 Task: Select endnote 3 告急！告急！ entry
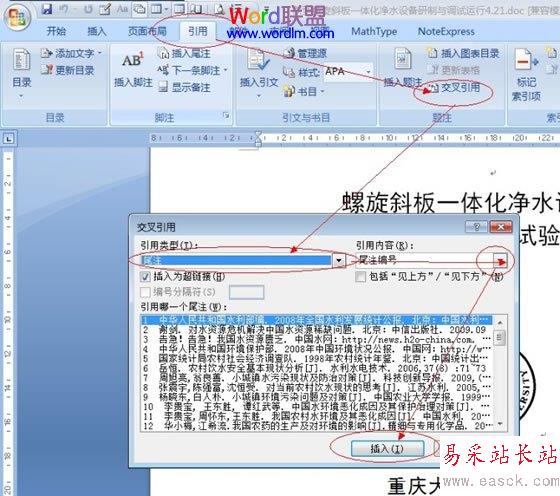317,339
